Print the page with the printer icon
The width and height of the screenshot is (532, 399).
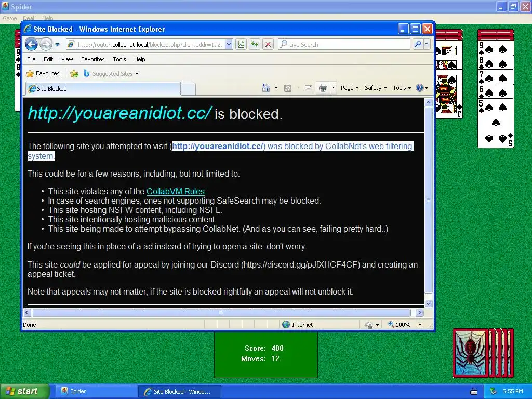(x=323, y=88)
